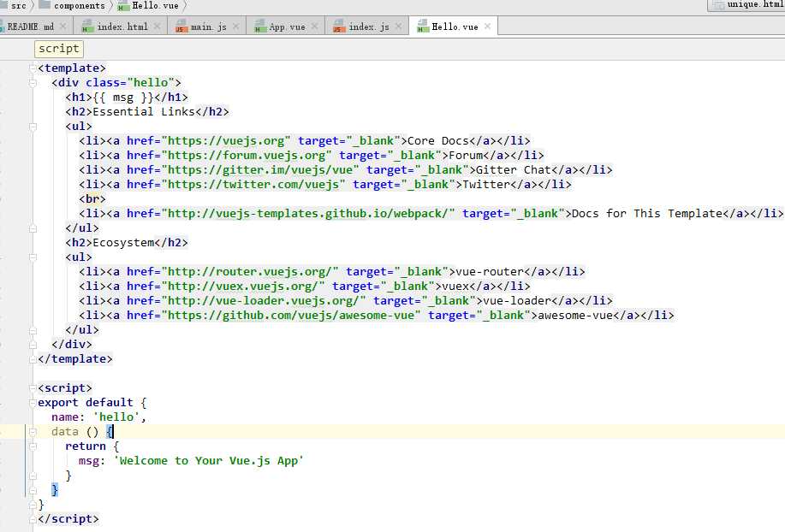Screen dimensions: 785x532
Task: Click the script structure breadcrumb
Action: coord(58,49)
